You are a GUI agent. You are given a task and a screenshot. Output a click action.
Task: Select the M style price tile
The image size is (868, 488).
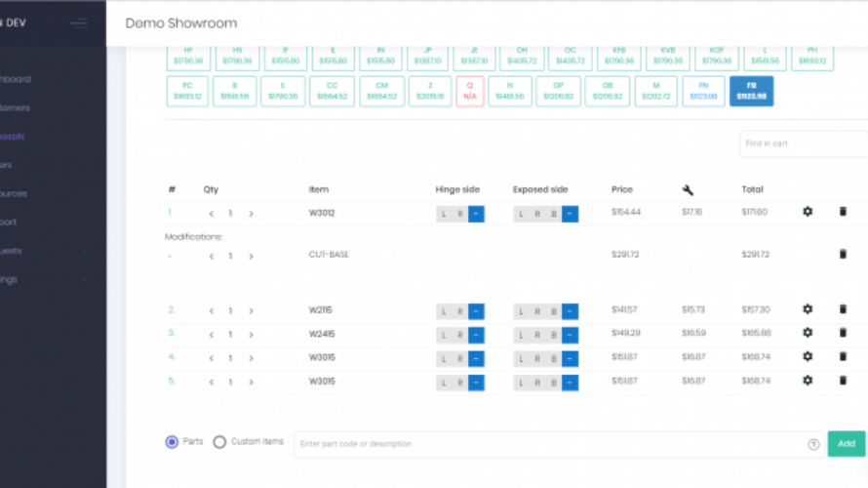tap(656, 92)
